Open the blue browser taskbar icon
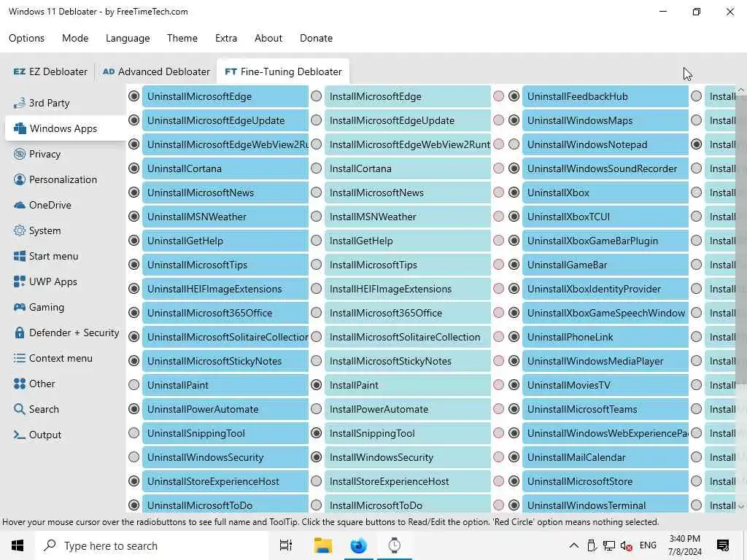This screenshot has width=747, height=560. point(358,545)
